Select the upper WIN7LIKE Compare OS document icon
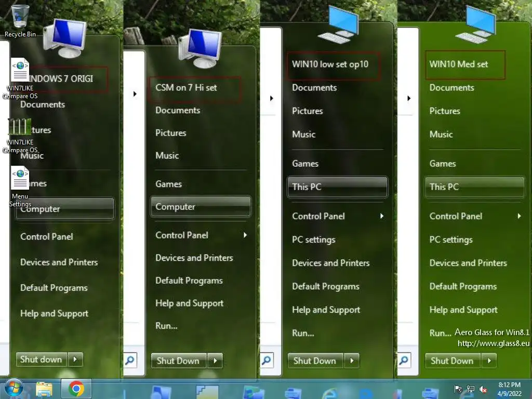Viewport: 532px width, 399px height. 20,79
